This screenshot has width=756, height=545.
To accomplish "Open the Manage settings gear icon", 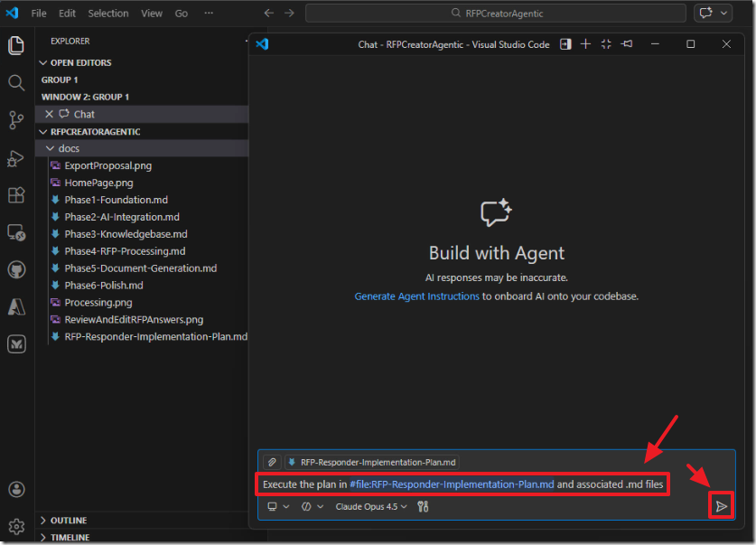I will click(x=16, y=526).
